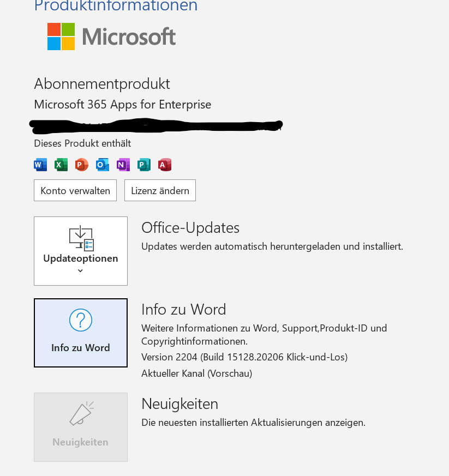Open the Konto verwalten button
449x476 pixels.
point(75,190)
